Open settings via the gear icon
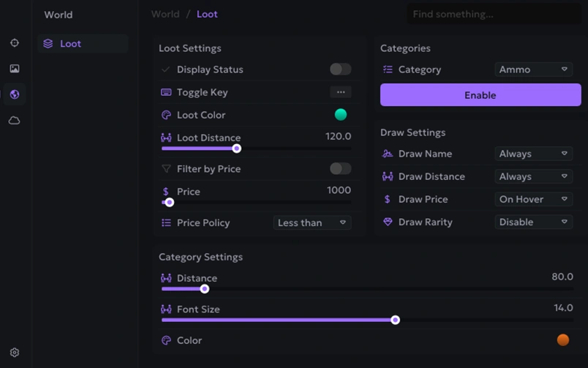Image resolution: width=588 pixels, height=368 pixels. click(15, 353)
